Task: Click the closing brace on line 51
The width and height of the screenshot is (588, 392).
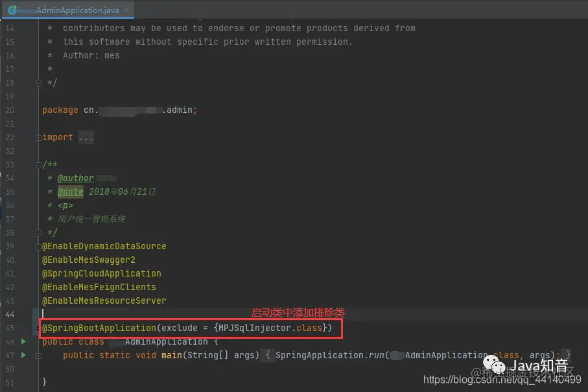Action: click(44, 382)
